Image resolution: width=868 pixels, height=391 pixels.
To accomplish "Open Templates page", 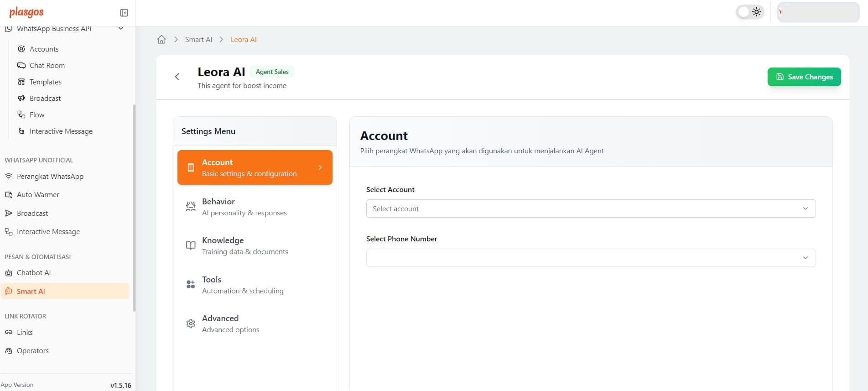I will [x=46, y=82].
